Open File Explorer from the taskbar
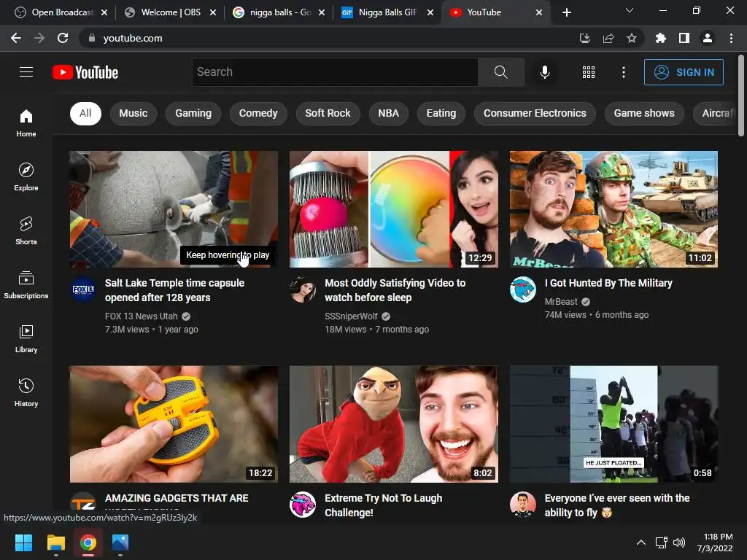The image size is (747, 560). (55, 542)
